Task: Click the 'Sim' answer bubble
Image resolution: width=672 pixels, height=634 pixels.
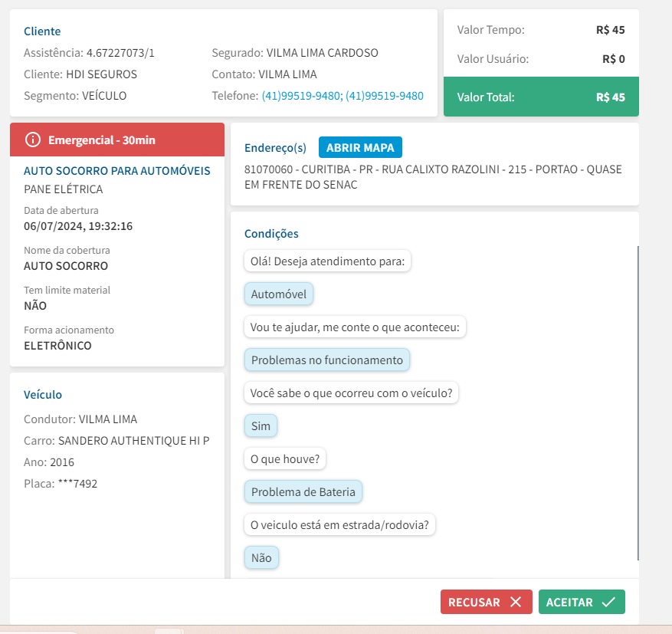Action: pos(261,425)
